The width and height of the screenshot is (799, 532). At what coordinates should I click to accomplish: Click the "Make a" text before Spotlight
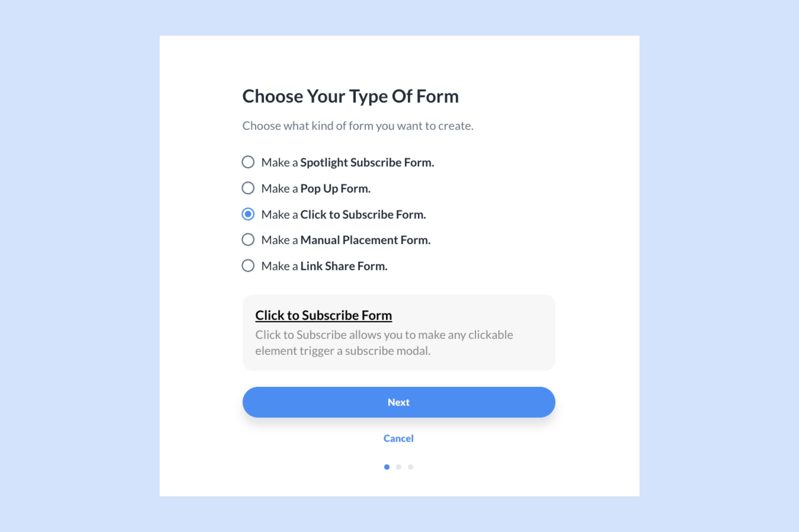click(x=279, y=162)
